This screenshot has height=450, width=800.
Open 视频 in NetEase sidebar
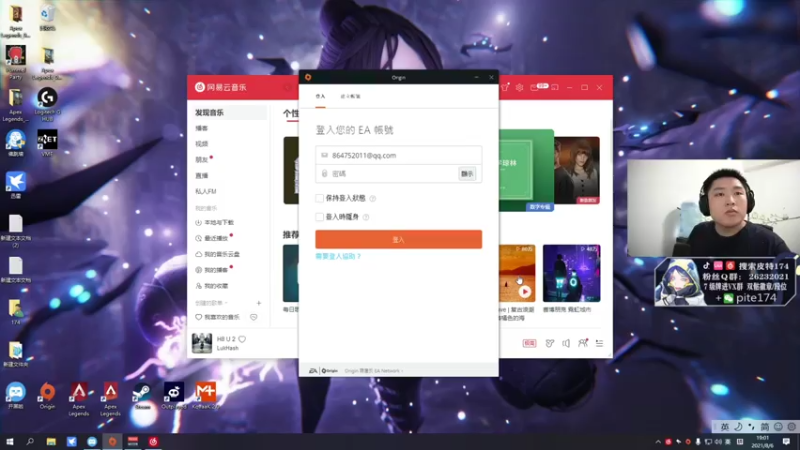pos(202,144)
